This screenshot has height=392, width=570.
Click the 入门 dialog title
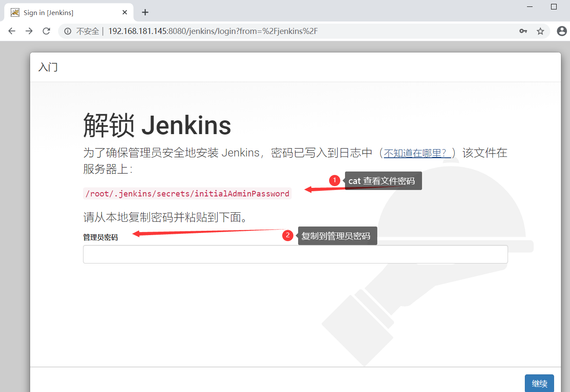[48, 67]
